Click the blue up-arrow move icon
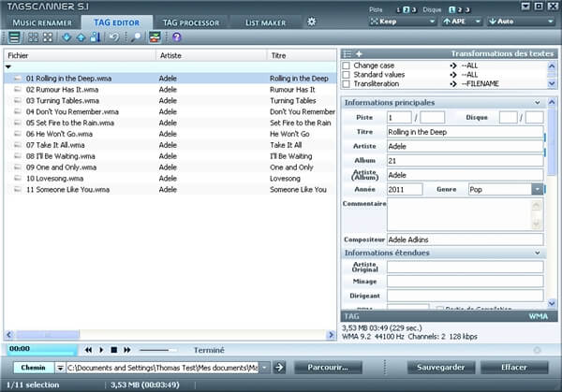Image resolution: width=562 pixels, height=392 pixels. 81,37
